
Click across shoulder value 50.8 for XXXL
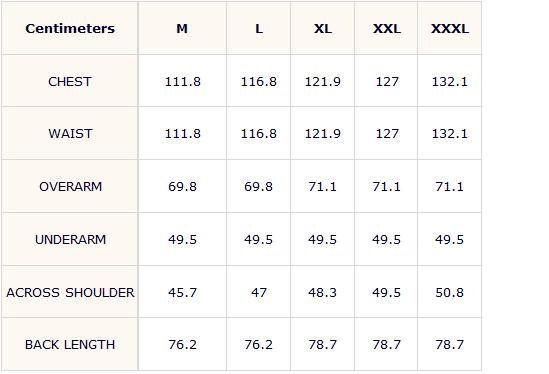(x=450, y=292)
